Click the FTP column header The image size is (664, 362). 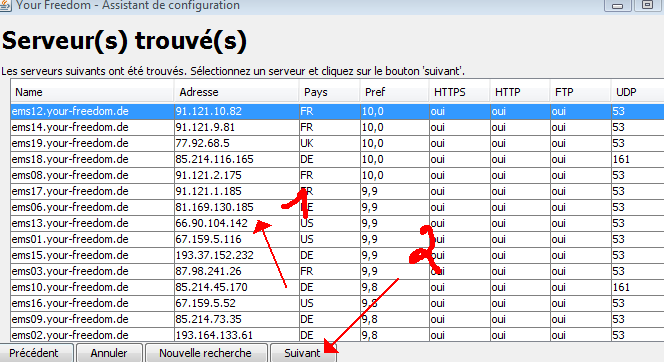581,92
